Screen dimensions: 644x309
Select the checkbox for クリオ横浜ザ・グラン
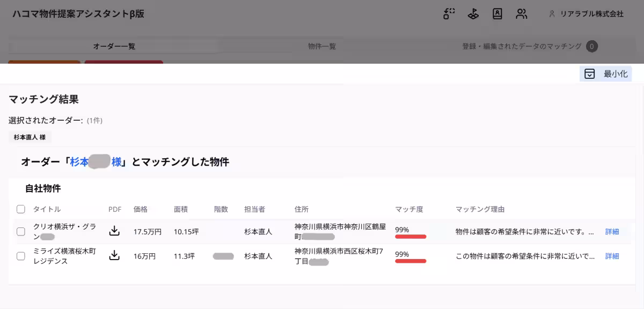20,231
